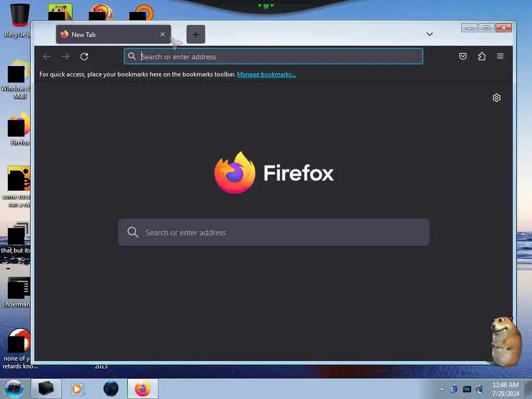Screen dimensions: 532x399
Task: Select the Firefox desktop shortcut
Action: [19, 129]
